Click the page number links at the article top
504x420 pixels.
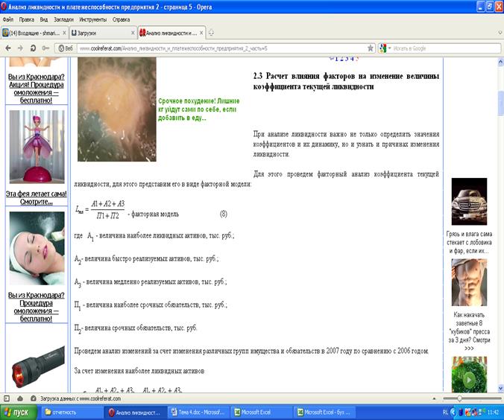coord(344,59)
